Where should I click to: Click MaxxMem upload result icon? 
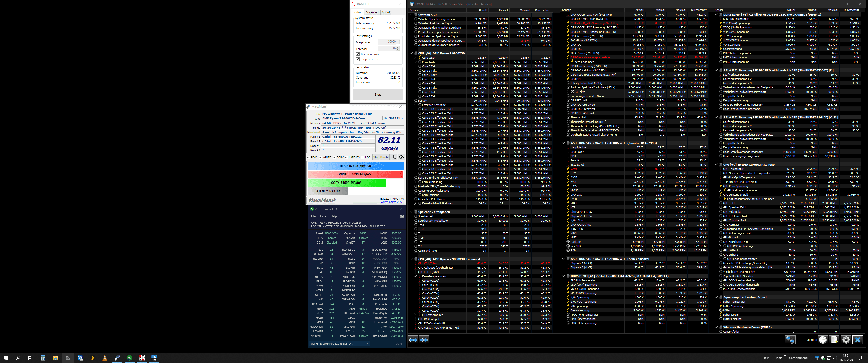click(393, 157)
